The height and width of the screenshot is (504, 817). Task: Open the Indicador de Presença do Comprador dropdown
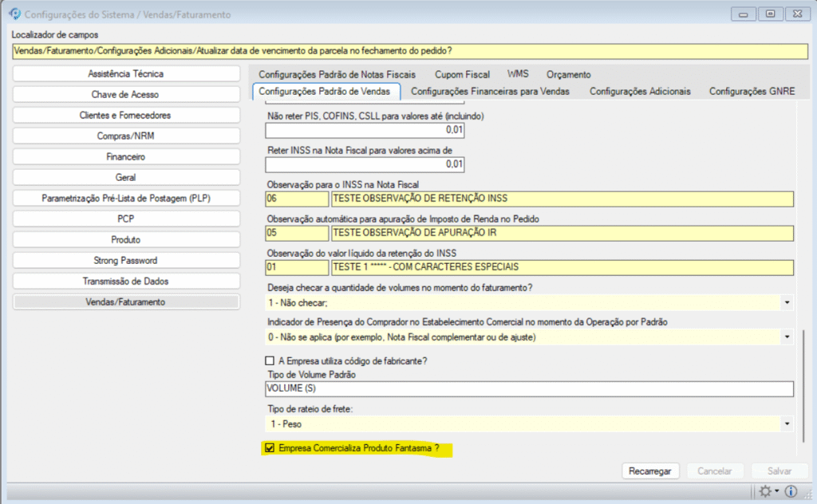point(787,337)
